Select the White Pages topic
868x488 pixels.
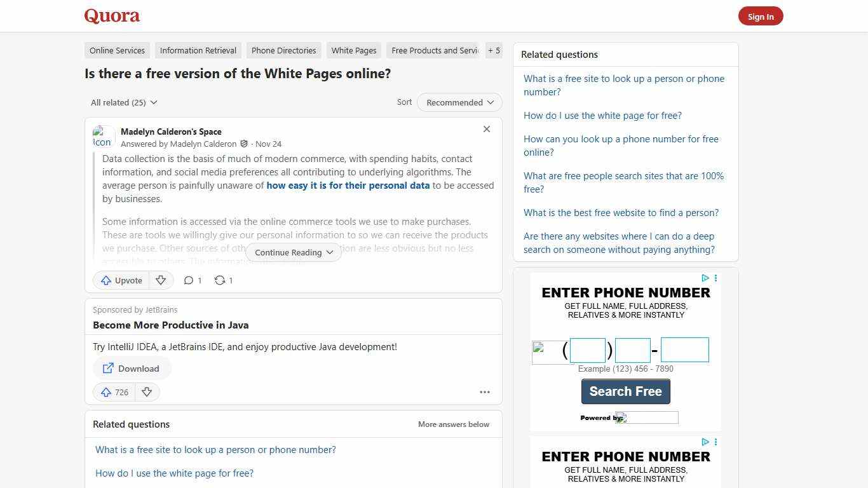coord(353,50)
